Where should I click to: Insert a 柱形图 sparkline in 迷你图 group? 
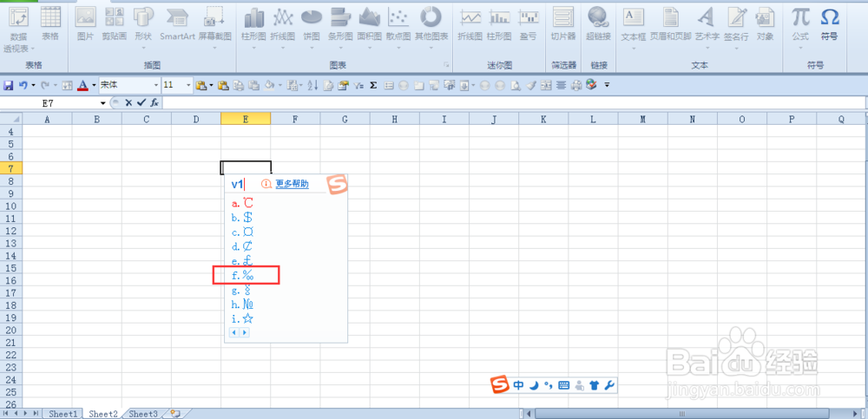499,25
